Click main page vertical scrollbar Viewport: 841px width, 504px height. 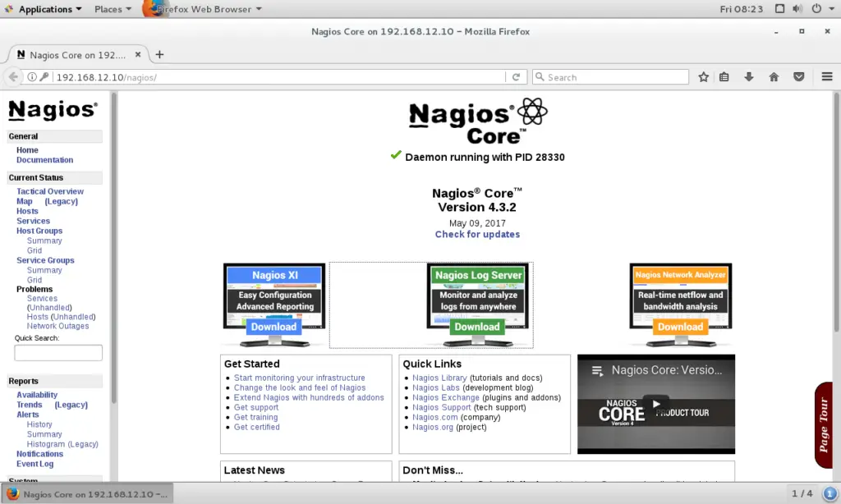(x=836, y=212)
